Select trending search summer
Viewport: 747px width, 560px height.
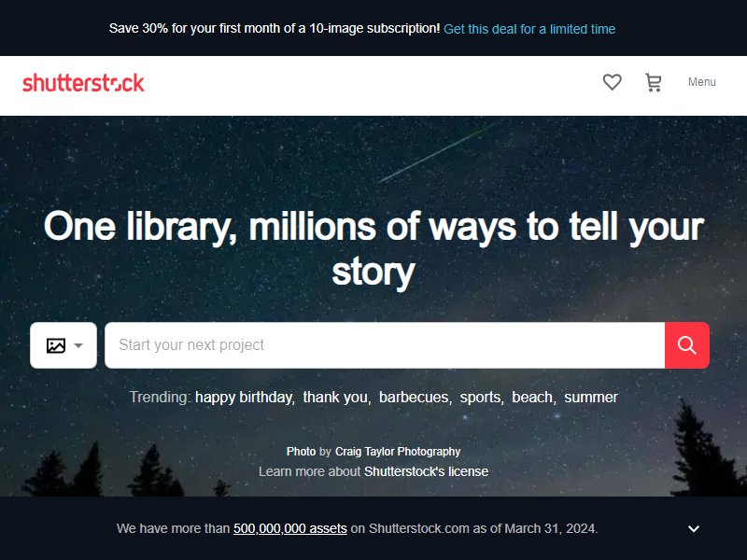pos(591,398)
